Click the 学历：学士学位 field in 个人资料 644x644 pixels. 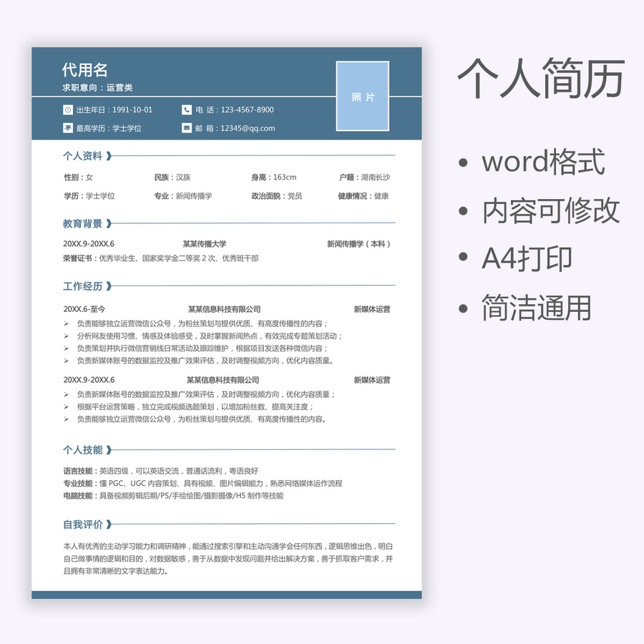pyautogui.click(x=89, y=196)
